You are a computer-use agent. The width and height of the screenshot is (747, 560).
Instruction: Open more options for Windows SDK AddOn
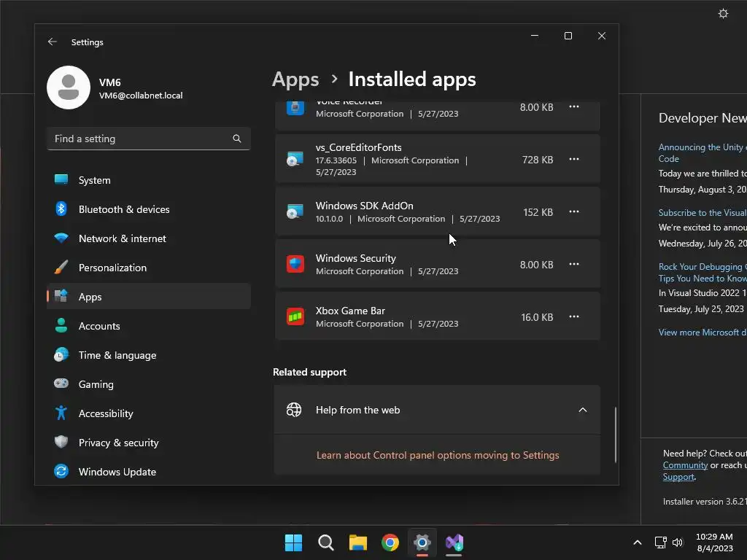tap(574, 211)
